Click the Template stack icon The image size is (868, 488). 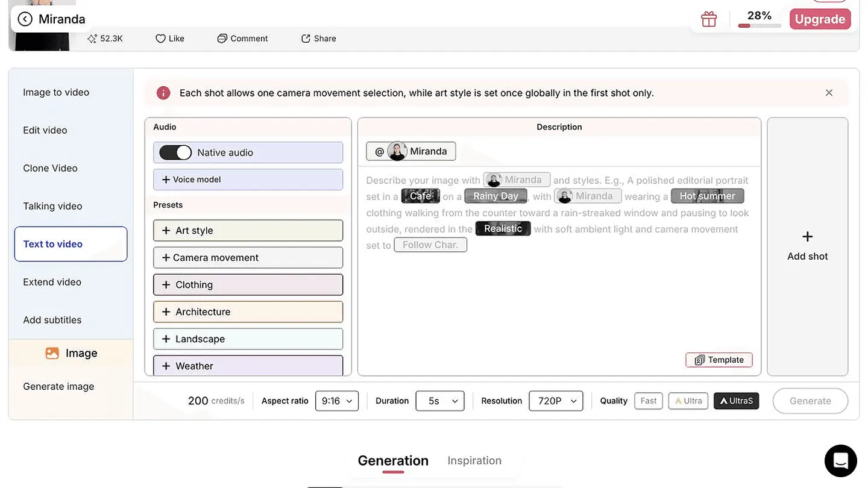[700, 360]
